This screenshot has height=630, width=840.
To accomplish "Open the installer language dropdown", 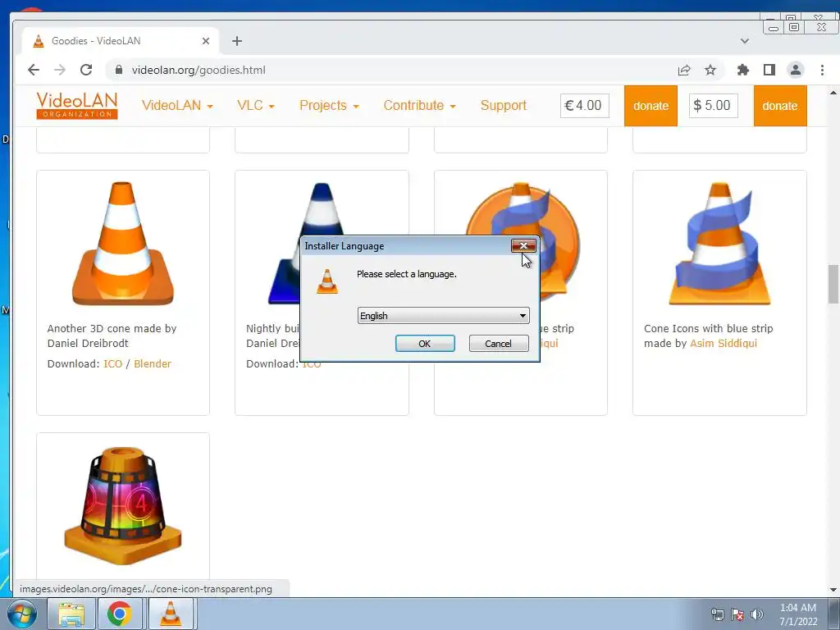I will [443, 316].
